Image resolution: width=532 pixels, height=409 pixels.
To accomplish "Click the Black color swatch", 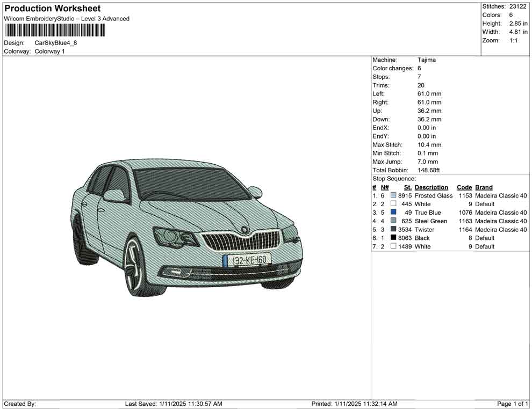I will pyautogui.click(x=393, y=238).
